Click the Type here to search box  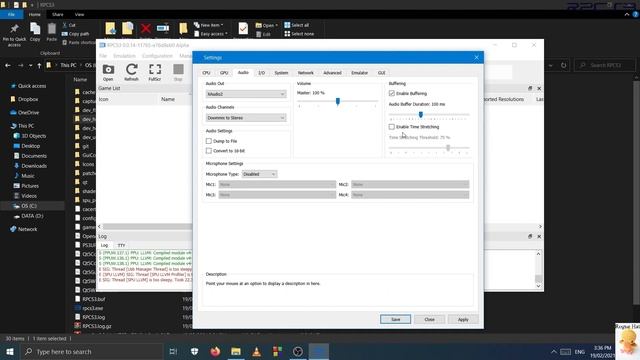click(91, 351)
